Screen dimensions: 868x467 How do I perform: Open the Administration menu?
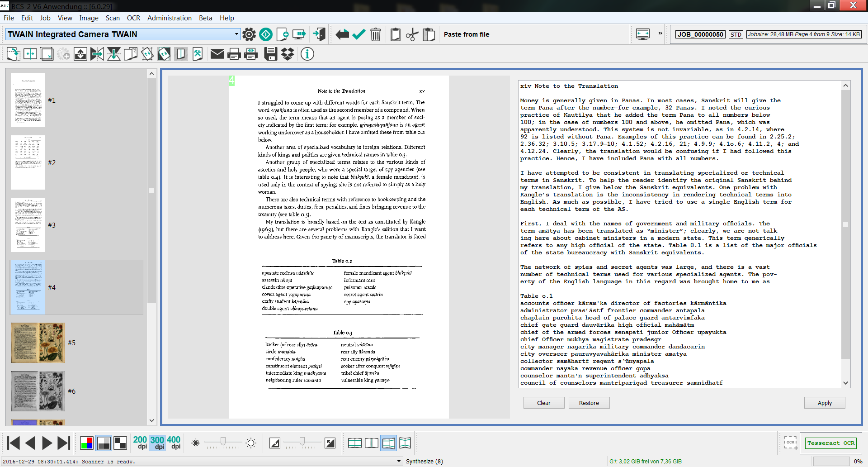pyautogui.click(x=169, y=18)
